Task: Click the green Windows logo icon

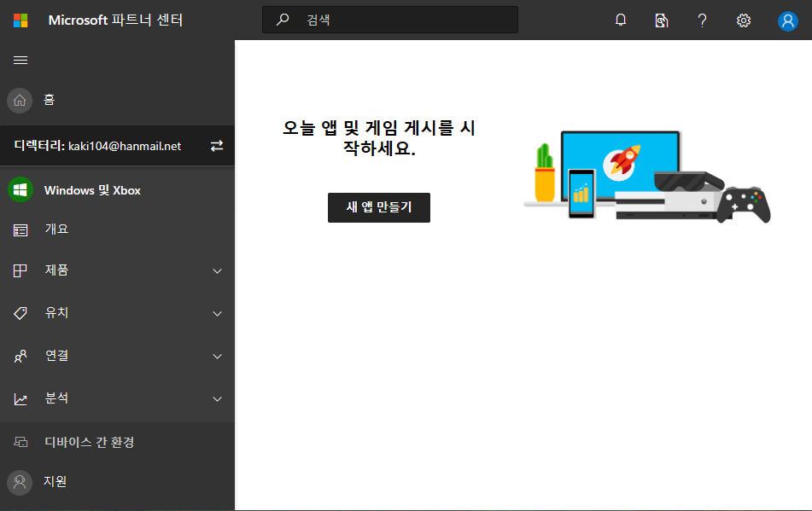Action: 20,190
